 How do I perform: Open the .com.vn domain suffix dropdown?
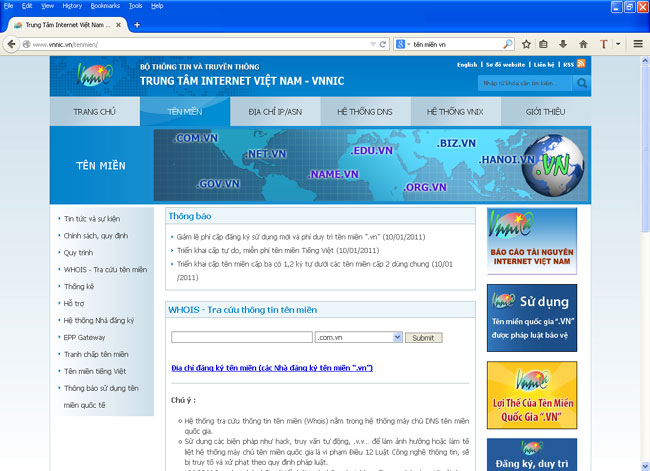(x=359, y=337)
